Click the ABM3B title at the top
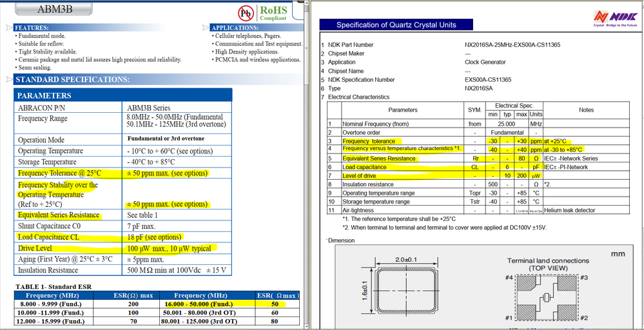The height and width of the screenshot is (330, 644). [x=55, y=9]
